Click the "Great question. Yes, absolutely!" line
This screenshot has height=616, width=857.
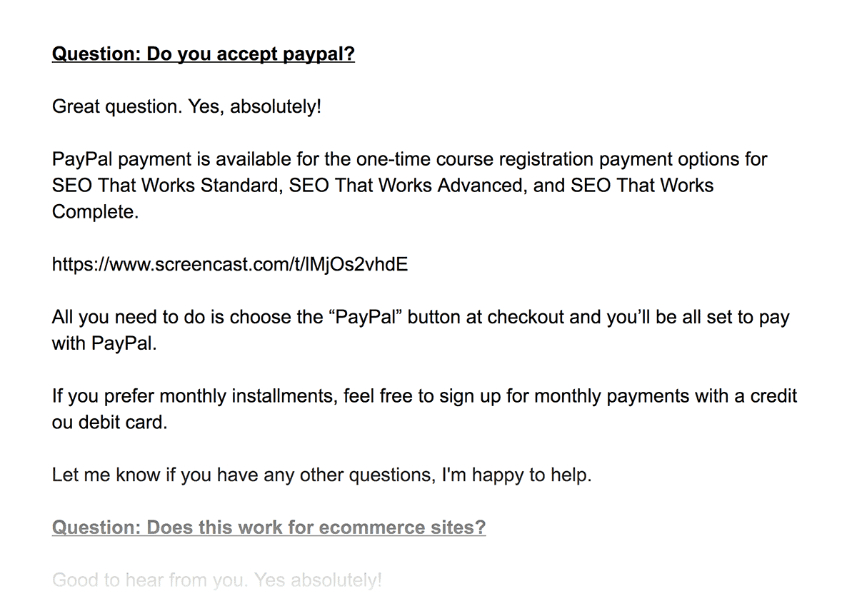(187, 107)
